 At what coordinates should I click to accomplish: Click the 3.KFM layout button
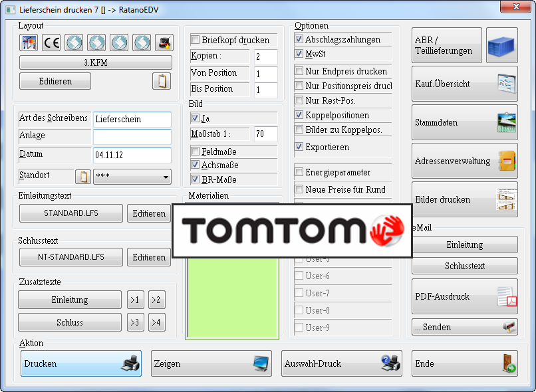96,63
